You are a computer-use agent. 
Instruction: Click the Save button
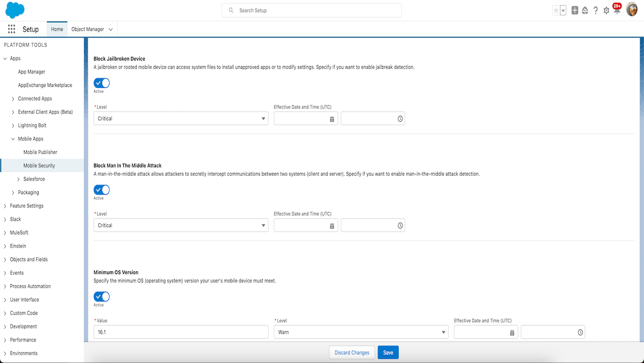(x=388, y=352)
